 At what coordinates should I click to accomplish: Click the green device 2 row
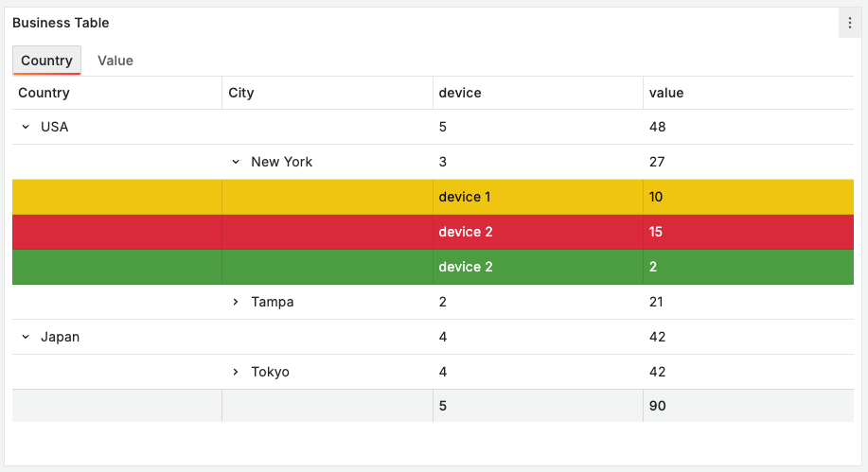pyautogui.click(x=465, y=267)
